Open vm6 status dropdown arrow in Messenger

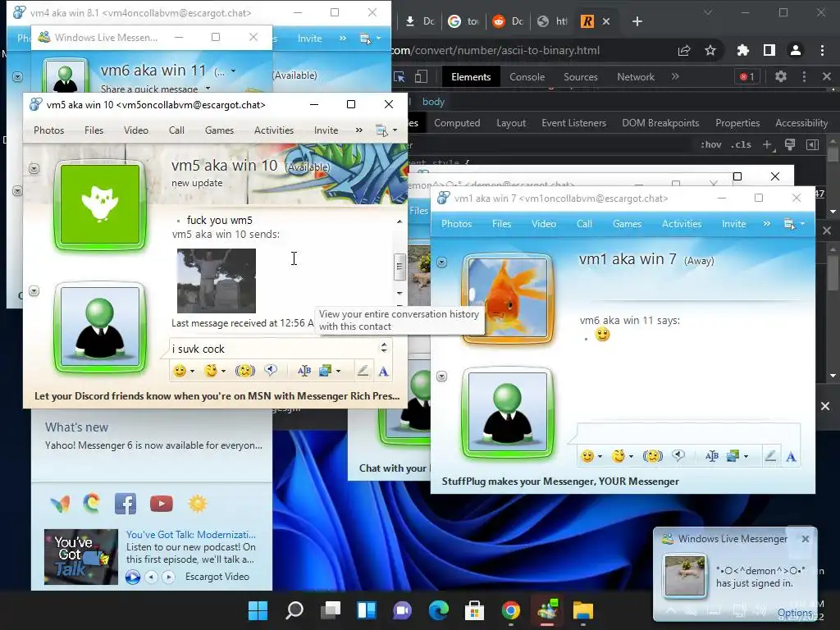tap(233, 71)
